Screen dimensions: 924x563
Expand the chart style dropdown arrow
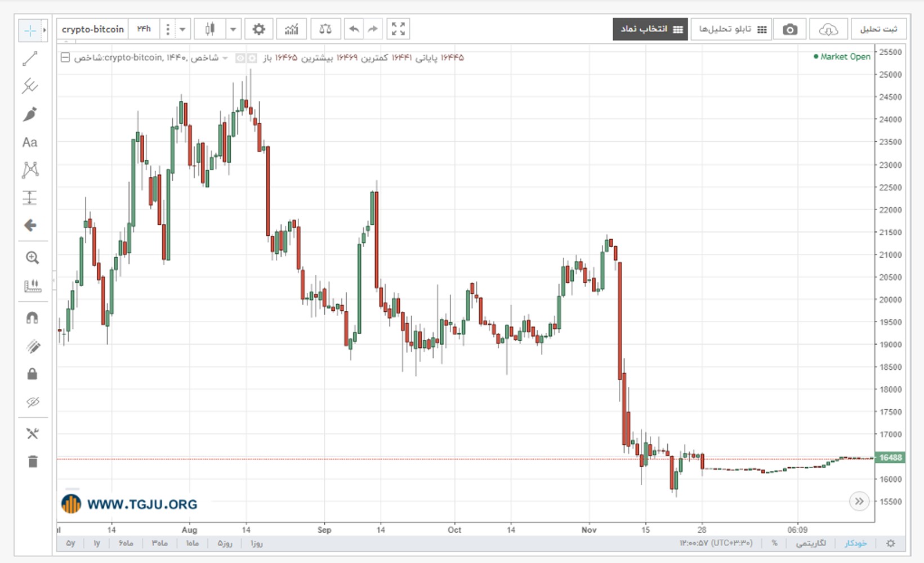233,29
